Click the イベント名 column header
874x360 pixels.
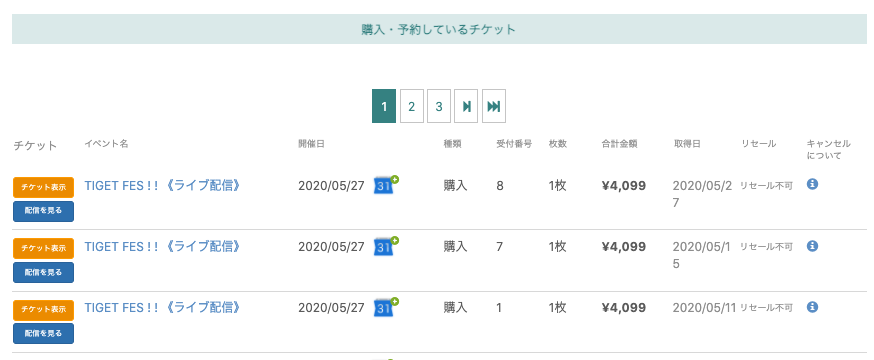pyautogui.click(x=106, y=144)
